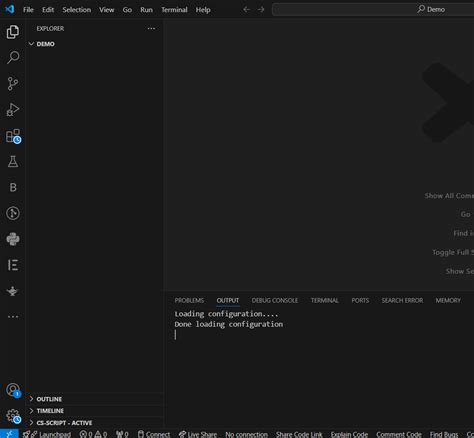Open the Manage gear icon

13,416
